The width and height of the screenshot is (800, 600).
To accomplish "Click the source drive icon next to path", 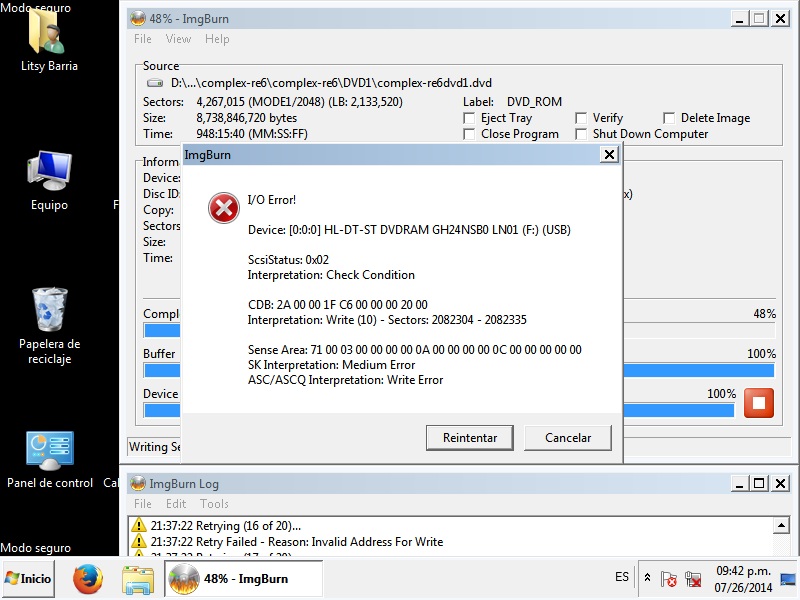I will 155,83.
